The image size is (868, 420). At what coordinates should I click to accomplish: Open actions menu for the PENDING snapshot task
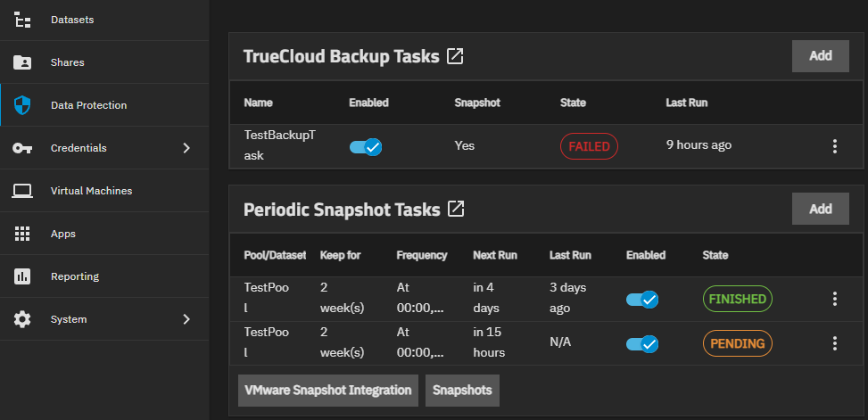coord(835,343)
